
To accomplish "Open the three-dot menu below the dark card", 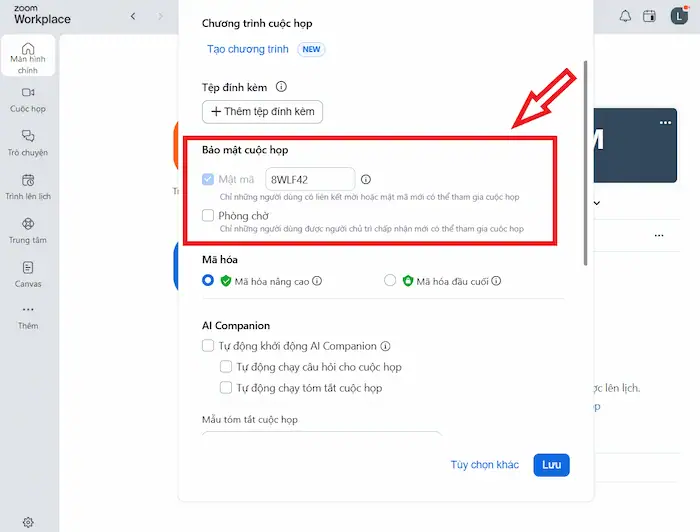I will 659,235.
